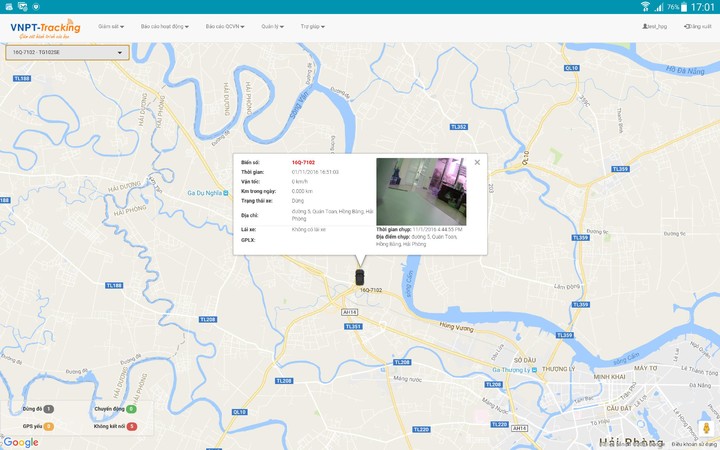The image size is (720, 450).
Task: Click the Địa chỉ address value in popup
Action: [x=332, y=215]
